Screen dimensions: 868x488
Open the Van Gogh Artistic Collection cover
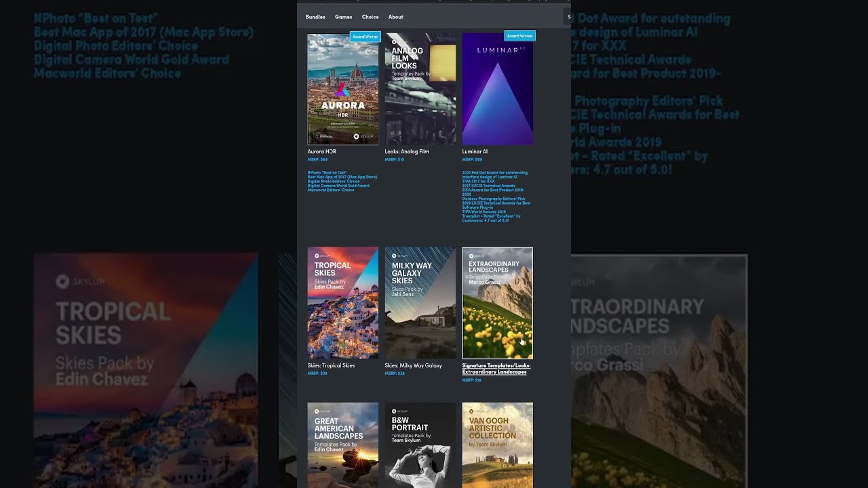(x=498, y=445)
